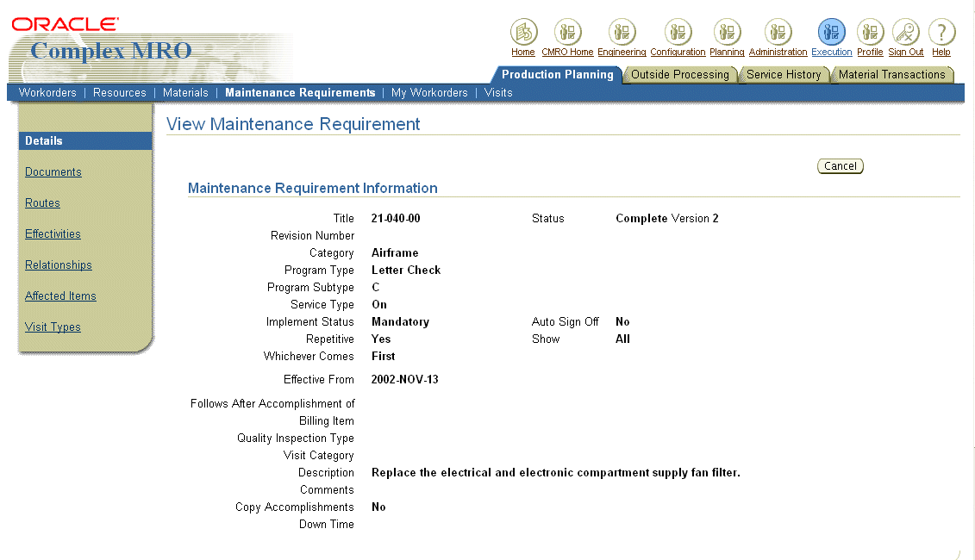
Task: Select the Maintenance Requirements subtab
Action: coord(300,92)
